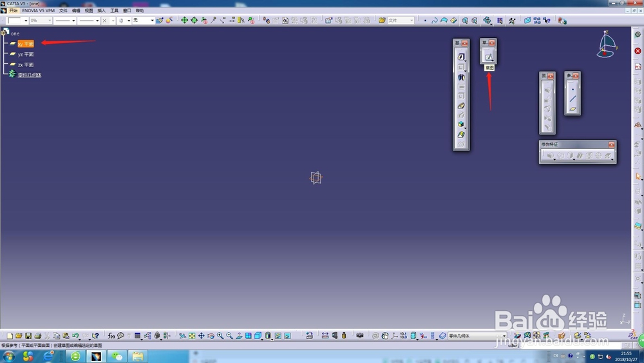This screenshot has width=644, height=363.
Task: Click the Line tool in reference elements toolbar
Action: point(573,99)
